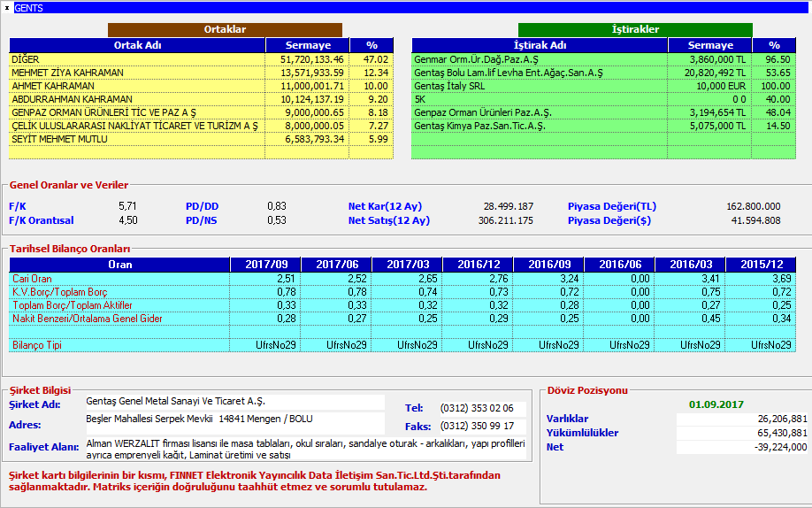Click the İştirakler section header

pos(635,29)
